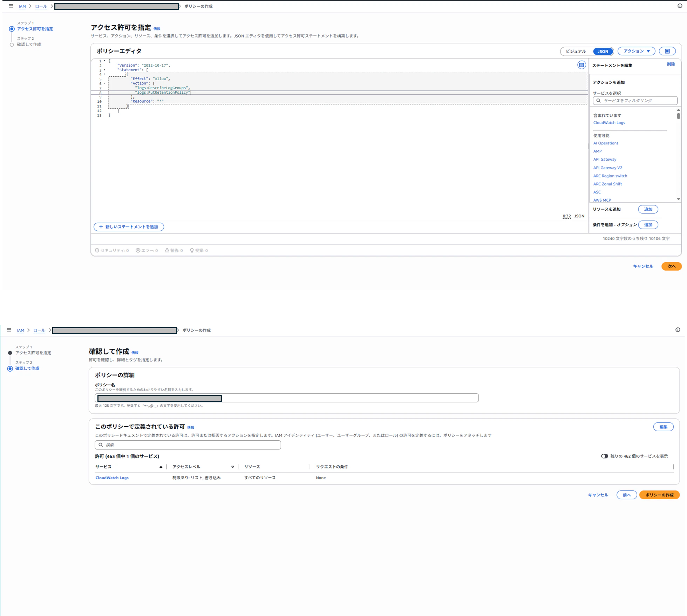
Task: Open the アクション dropdown menu
Action: coord(636,51)
